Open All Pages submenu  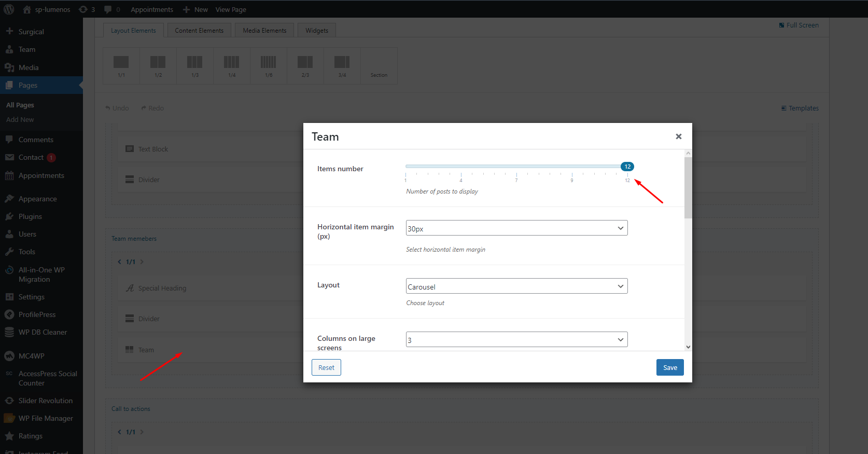pyautogui.click(x=20, y=105)
